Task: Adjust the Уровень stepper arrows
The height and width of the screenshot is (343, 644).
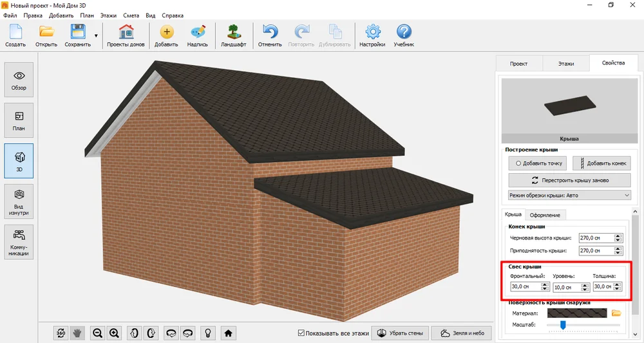Action: [x=585, y=288]
